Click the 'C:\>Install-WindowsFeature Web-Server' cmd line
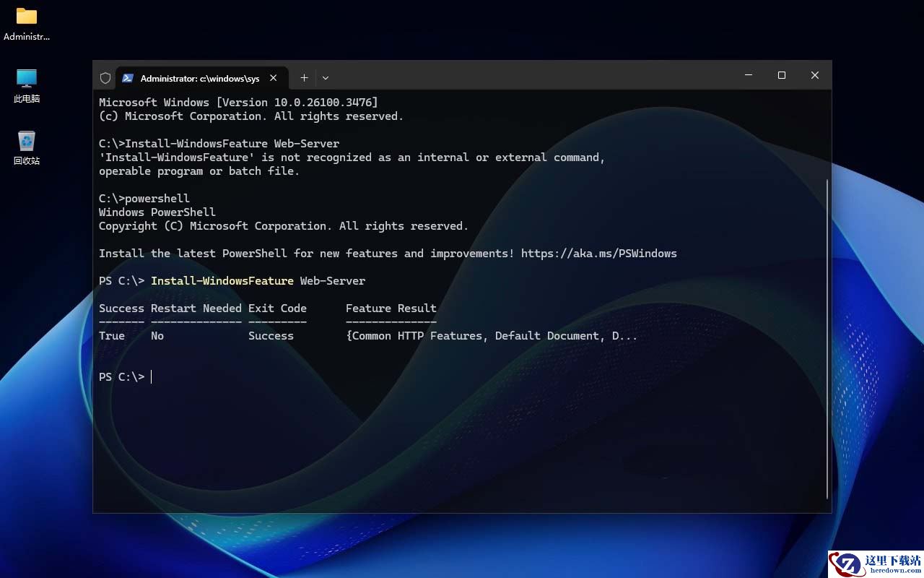 (219, 144)
